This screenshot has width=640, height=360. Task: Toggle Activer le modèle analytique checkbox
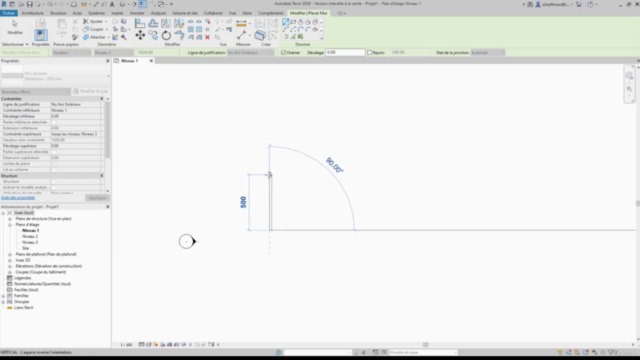pyautogui.click(x=53, y=187)
